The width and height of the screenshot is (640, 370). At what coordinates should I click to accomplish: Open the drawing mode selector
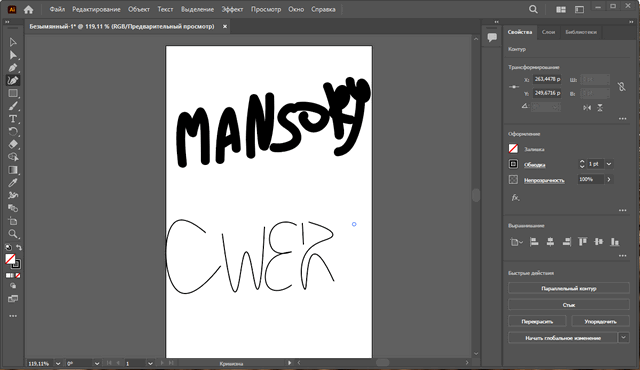13,286
